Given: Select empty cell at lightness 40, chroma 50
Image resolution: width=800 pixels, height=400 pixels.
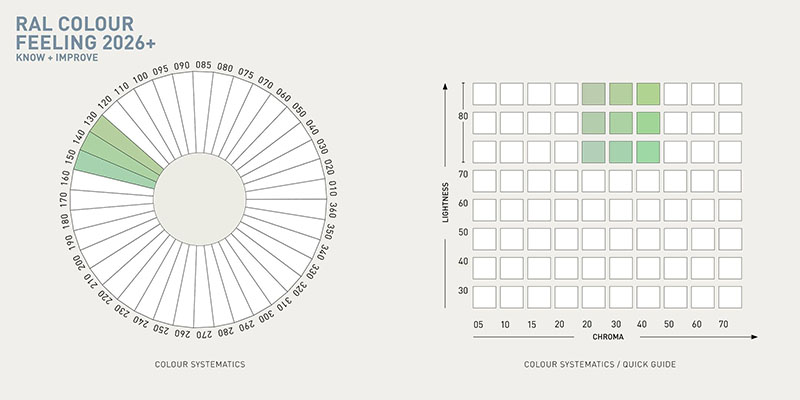Looking at the screenshot, I should tap(675, 268).
